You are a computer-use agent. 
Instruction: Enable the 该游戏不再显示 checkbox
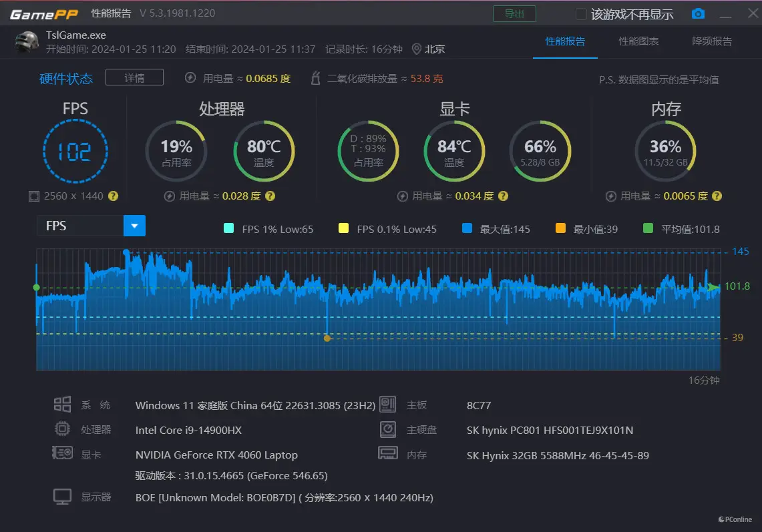[x=581, y=14]
